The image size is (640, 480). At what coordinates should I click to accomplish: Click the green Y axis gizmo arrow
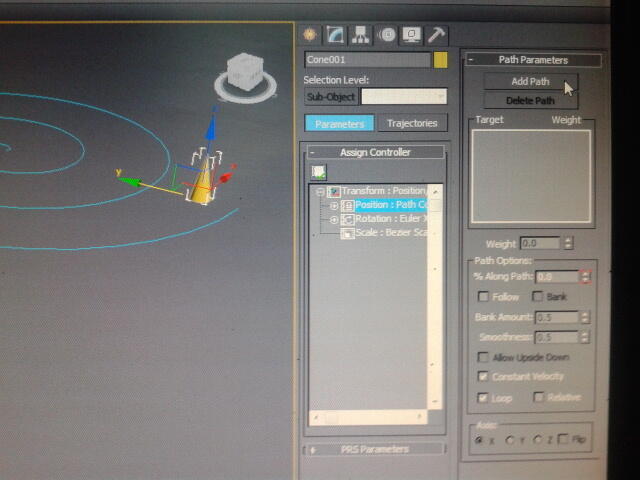[x=130, y=182]
